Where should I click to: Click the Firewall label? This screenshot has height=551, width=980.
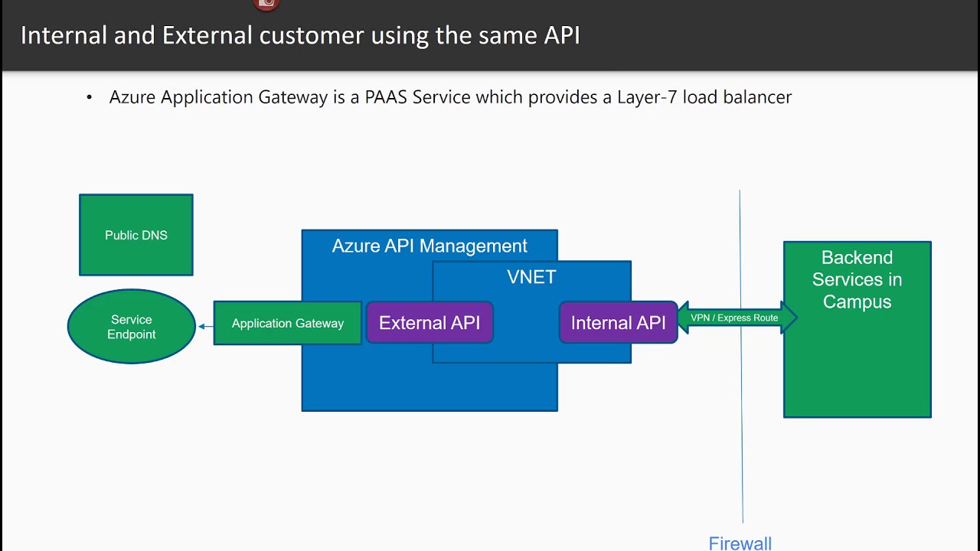(x=740, y=543)
